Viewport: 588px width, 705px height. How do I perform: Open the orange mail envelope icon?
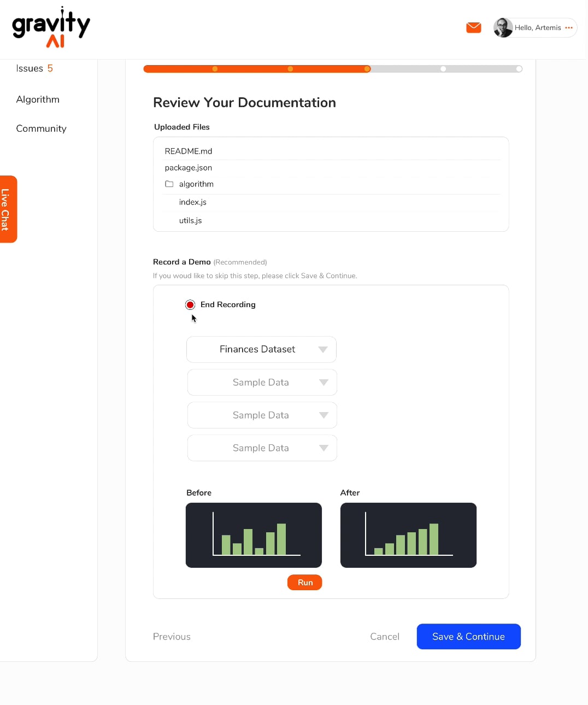473,27
